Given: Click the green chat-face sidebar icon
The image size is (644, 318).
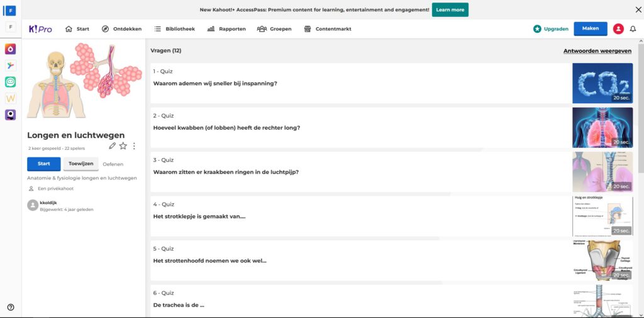Looking at the screenshot, I should pos(11,82).
